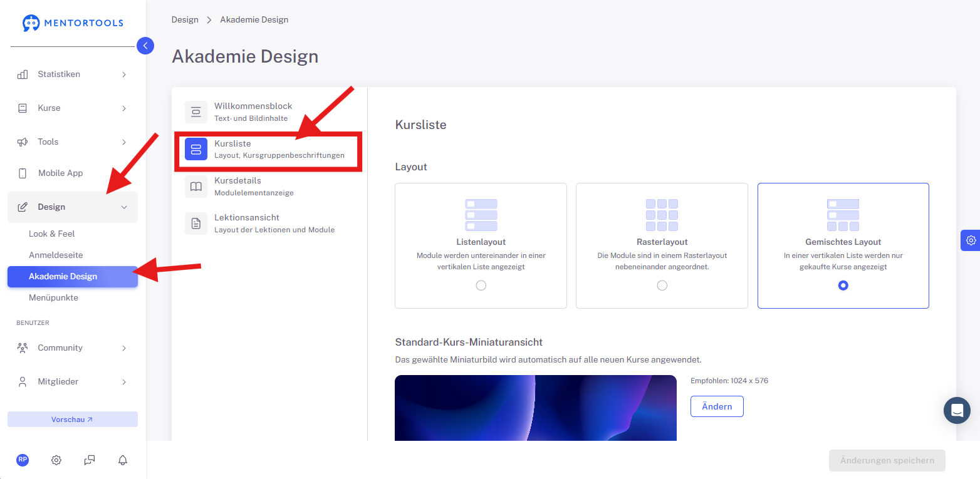Click the Kurse book icon

click(x=23, y=108)
